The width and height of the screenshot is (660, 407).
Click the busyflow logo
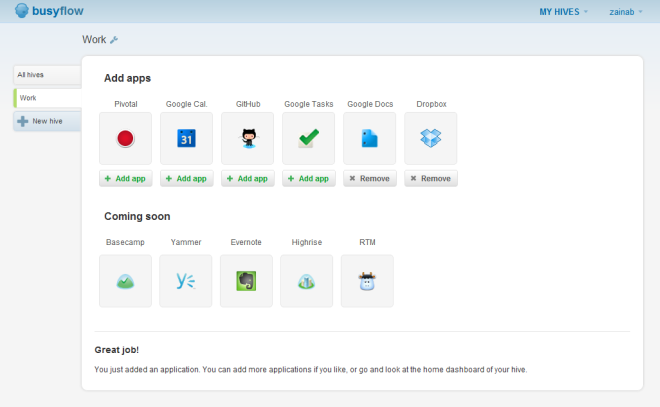49,11
